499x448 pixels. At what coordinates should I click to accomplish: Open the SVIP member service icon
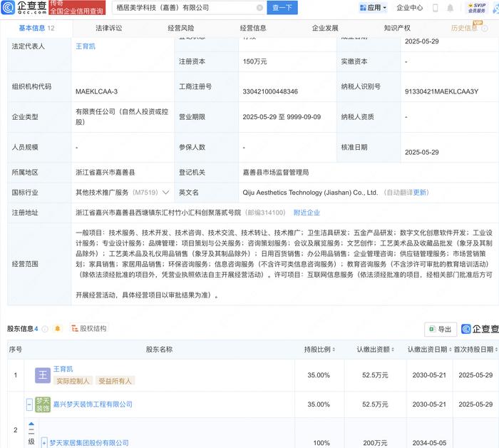click(476, 8)
